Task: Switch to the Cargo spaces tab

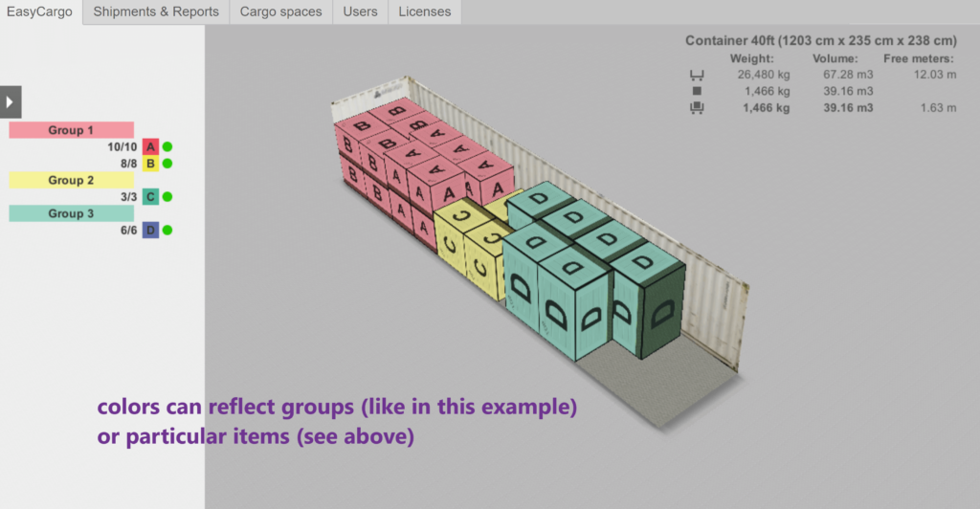Action: tap(281, 12)
